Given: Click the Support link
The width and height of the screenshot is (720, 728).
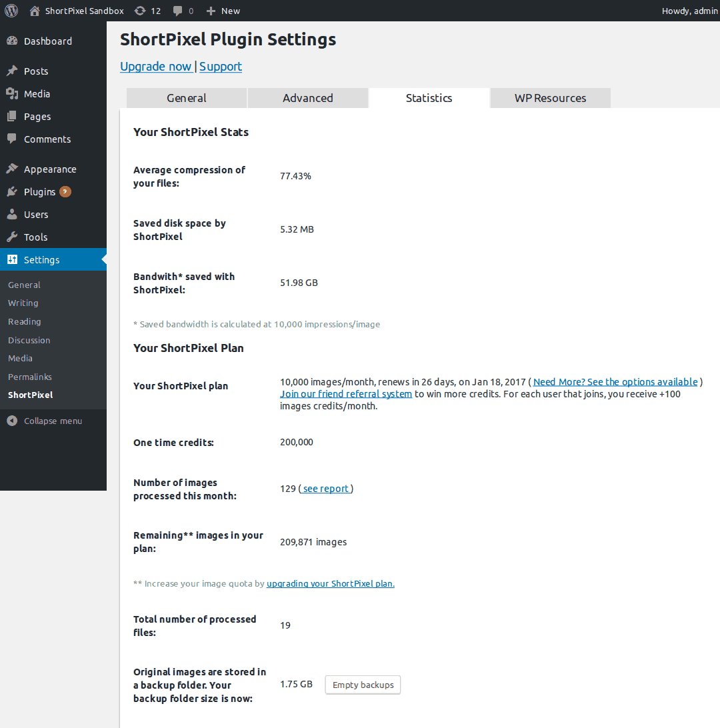Looking at the screenshot, I should point(221,67).
